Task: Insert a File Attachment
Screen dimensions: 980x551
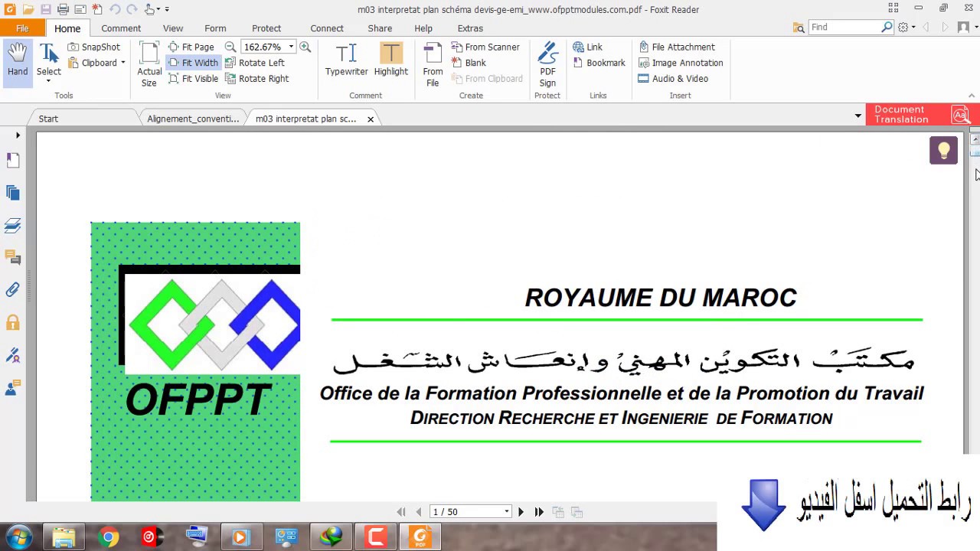Action: [x=677, y=47]
